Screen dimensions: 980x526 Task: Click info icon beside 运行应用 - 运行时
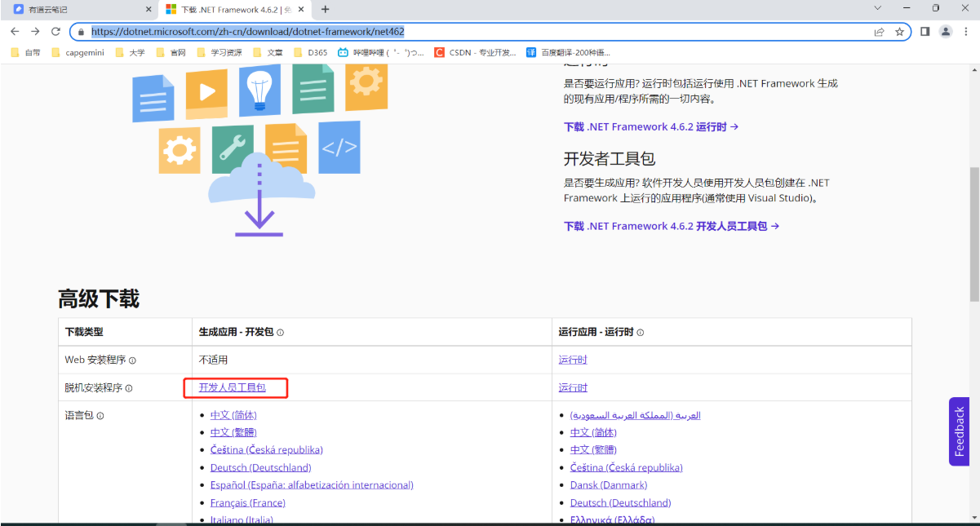(x=640, y=333)
